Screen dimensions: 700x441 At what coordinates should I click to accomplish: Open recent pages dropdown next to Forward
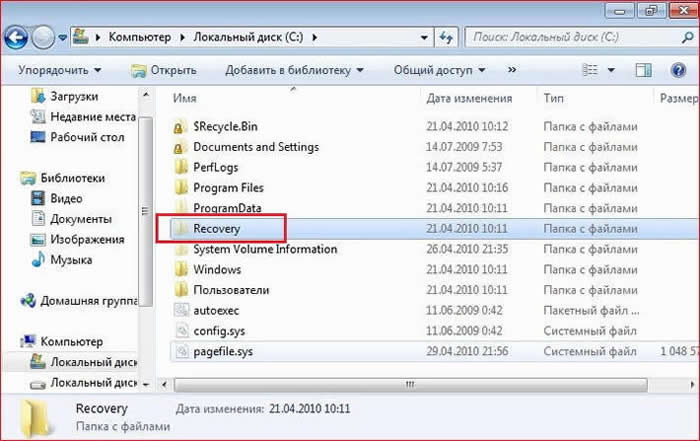coord(63,38)
